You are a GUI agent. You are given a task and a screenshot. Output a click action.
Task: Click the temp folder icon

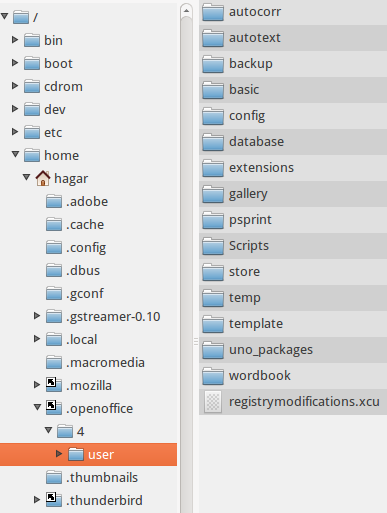pyautogui.click(x=213, y=298)
